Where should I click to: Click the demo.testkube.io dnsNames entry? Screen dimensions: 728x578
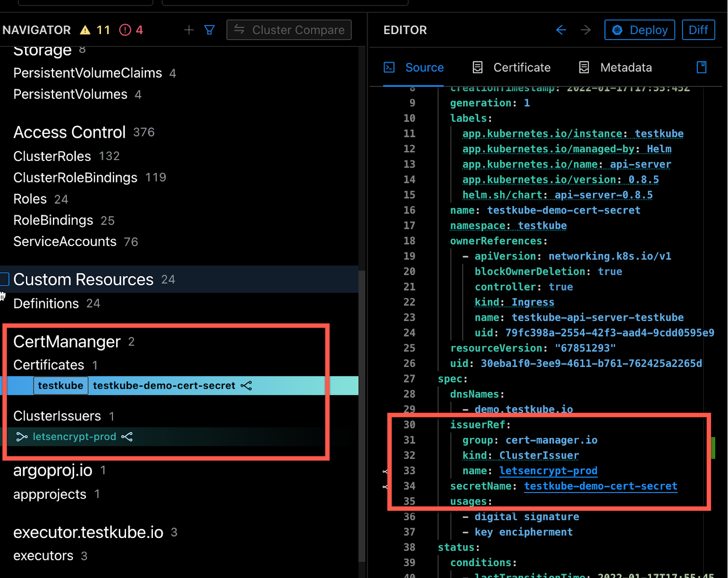tap(524, 409)
